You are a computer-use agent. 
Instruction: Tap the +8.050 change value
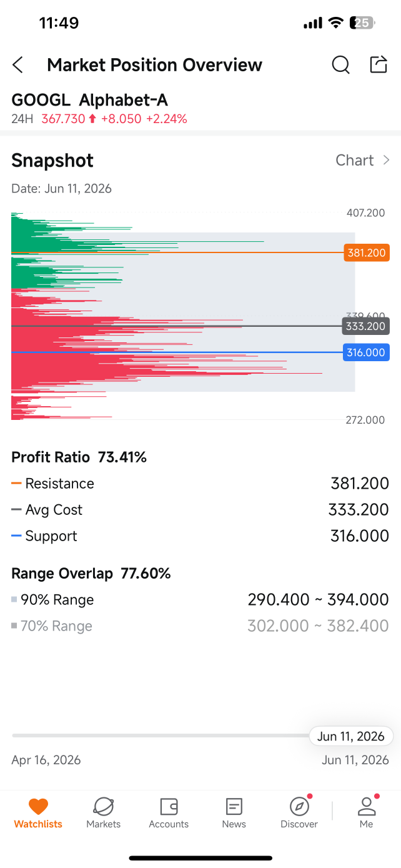[x=121, y=119]
